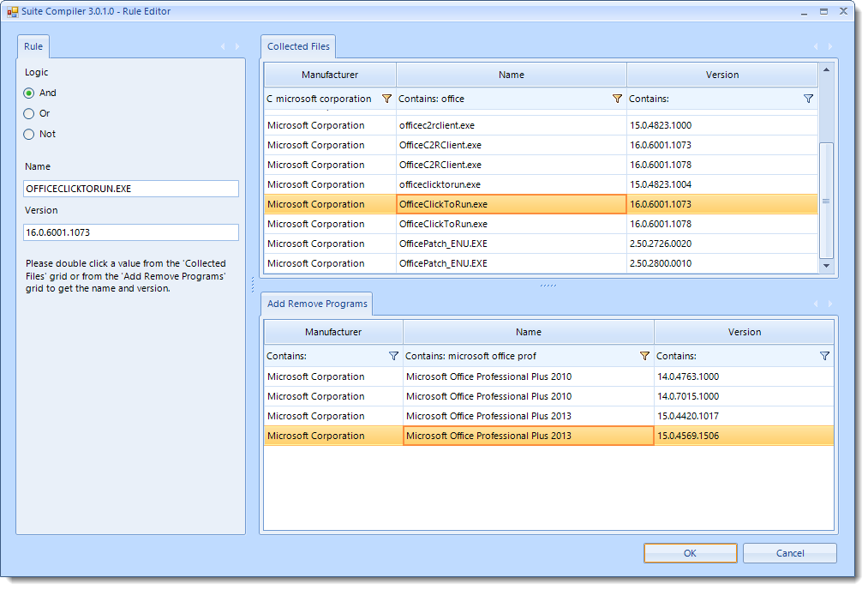Click the Suite Compiler app icon in title bar
Image resolution: width=868 pixels, height=590 pixels.
tap(12, 12)
